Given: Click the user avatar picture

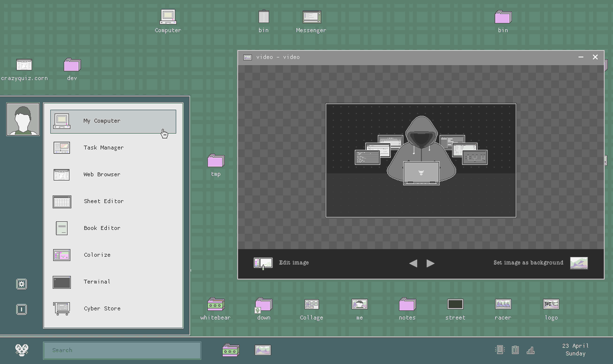Looking at the screenshot, I should tap(22, 119).
